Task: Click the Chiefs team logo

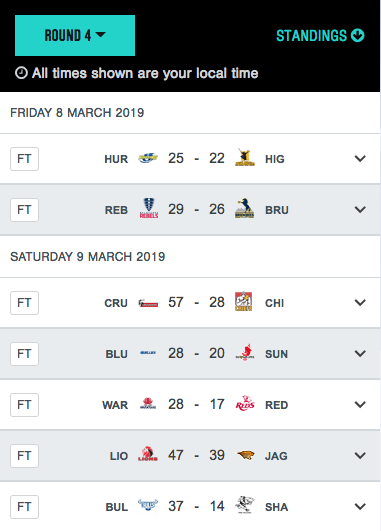Action: [244, 301]
